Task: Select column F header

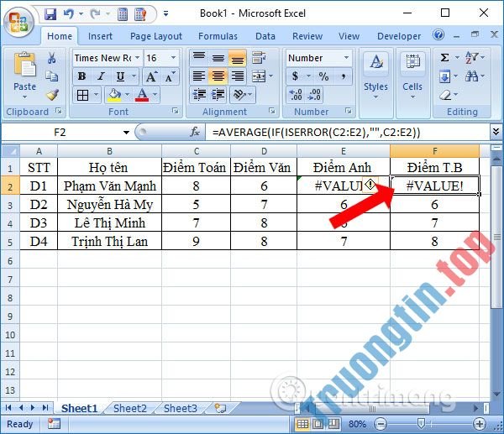Action: pyautogui.click(x=434, y=151)
